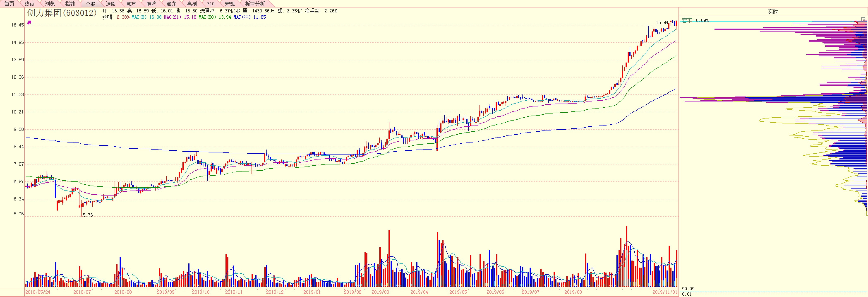Click the 2019/01 date on timeline axis
This screenshot has height=297, width=868.
point(312,292)
